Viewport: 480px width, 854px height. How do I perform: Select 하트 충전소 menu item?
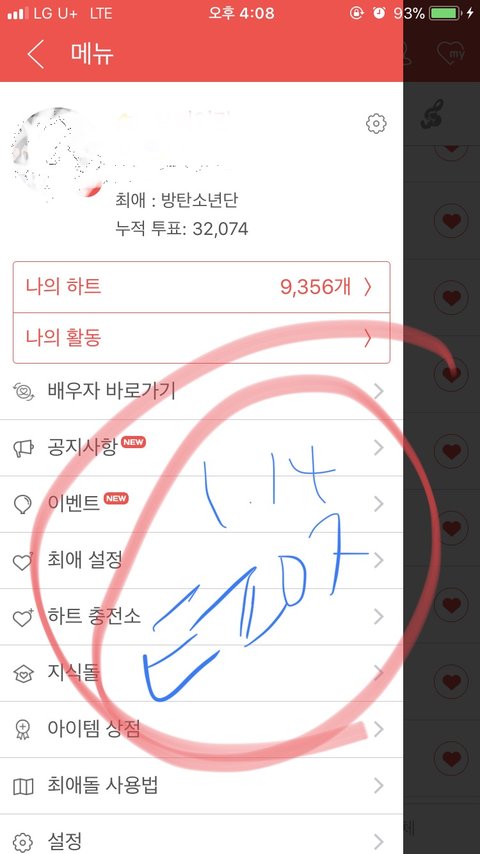pyautogui.click(x=202, y=617)
